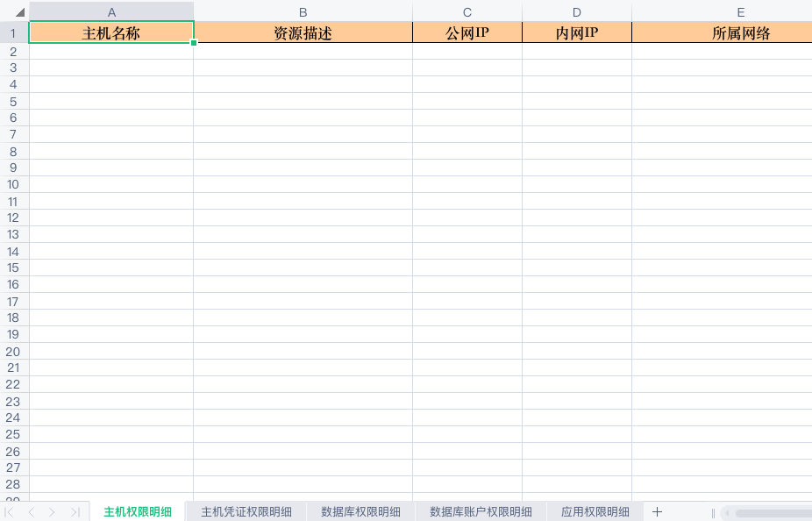
Task: Go to previous sheet tab arrow
Action: (31, 512)
